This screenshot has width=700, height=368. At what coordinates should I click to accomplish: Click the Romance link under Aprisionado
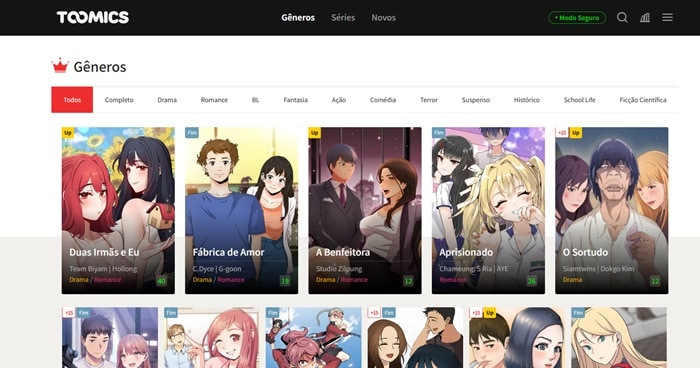pyautogui.click(x=453, y=280)
